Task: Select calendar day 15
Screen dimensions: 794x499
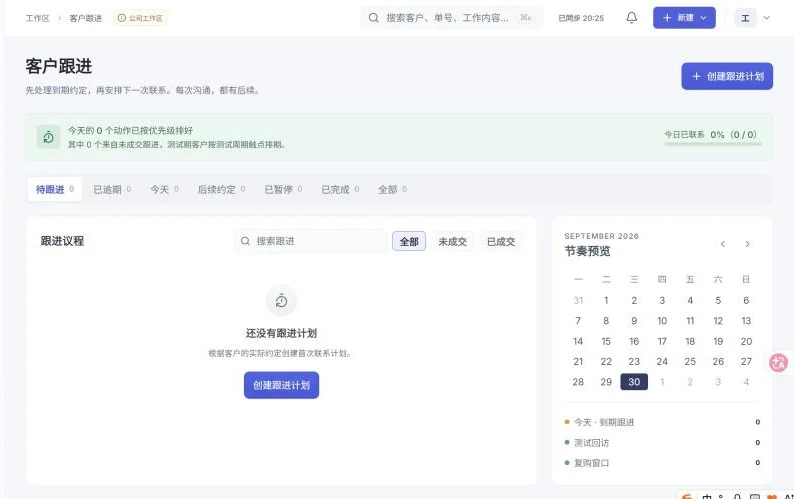Action: pyautogui.click(x=606, y=341)
